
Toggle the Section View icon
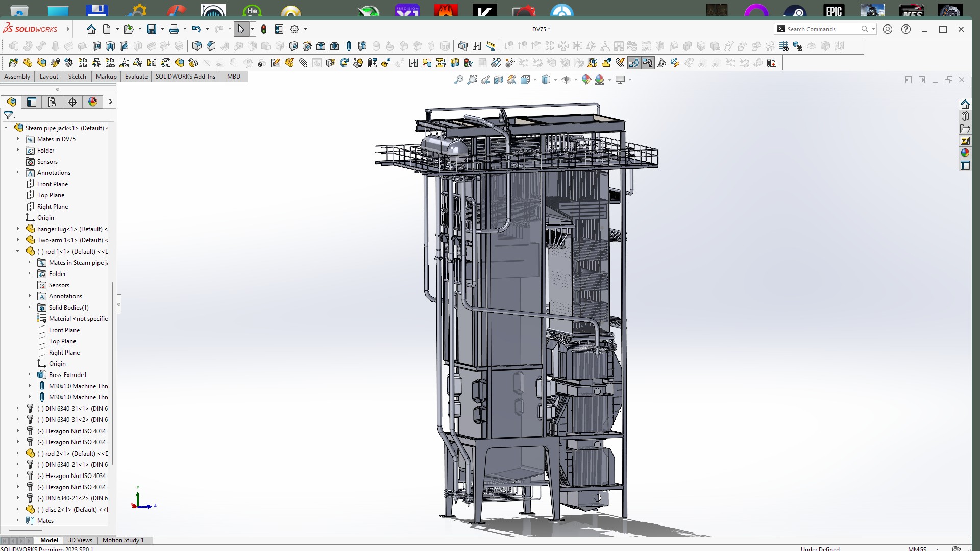[x=499, y=80]
